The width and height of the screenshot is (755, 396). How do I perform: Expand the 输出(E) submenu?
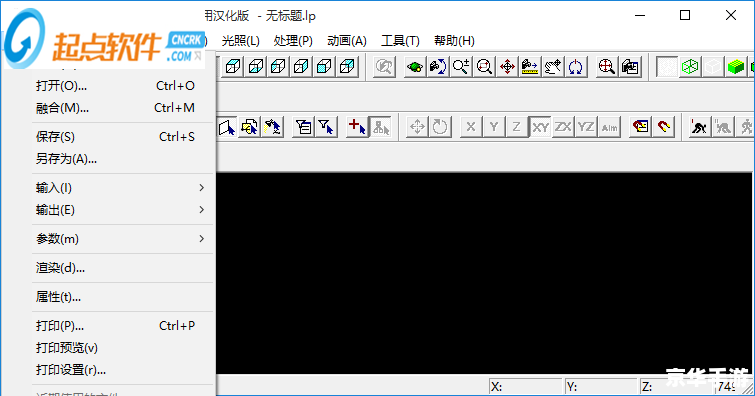tap(122, 210)
